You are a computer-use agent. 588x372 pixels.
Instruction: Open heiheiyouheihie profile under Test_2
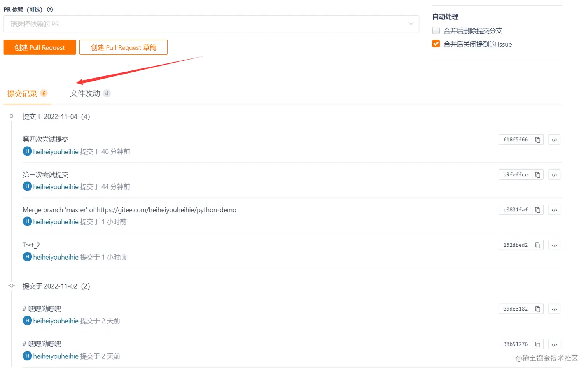click(x=56, y=257)
